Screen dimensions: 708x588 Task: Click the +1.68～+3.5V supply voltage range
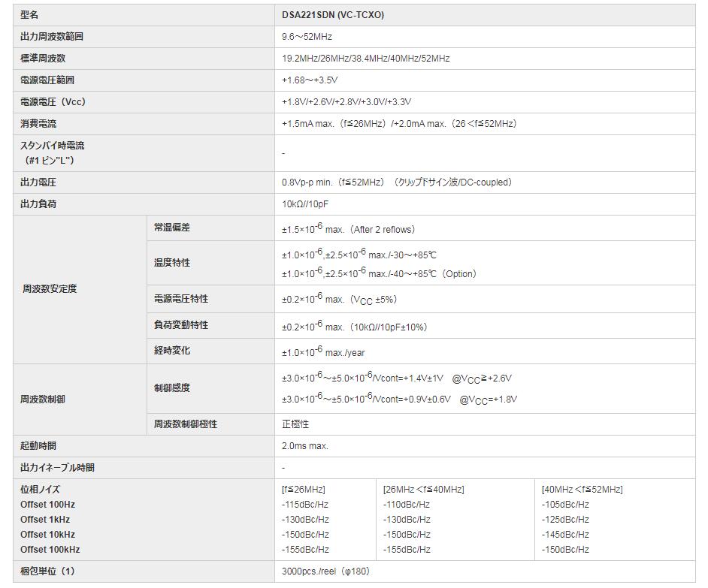[x=310, y=80]
